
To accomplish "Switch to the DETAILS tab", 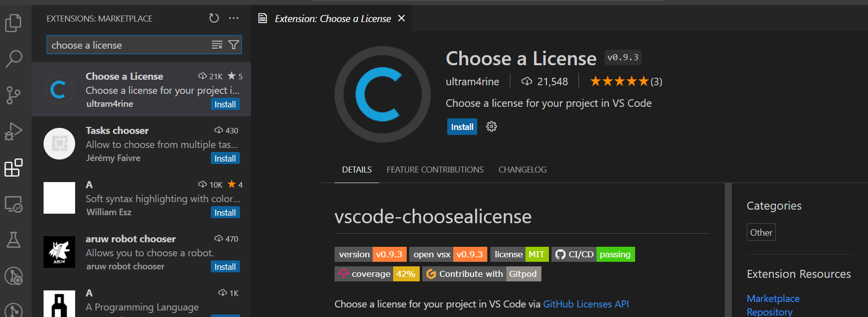I will click(357, 170).
